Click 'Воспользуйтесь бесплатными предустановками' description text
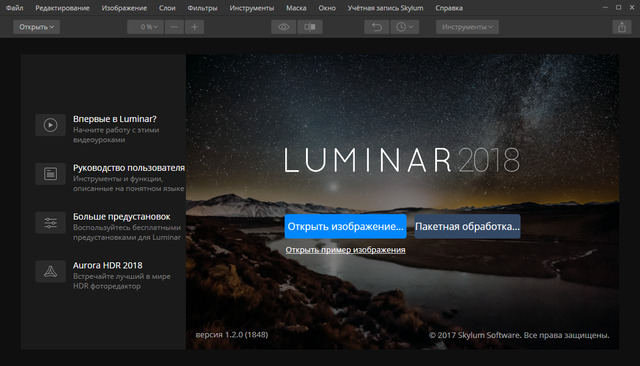 point(127,232)
